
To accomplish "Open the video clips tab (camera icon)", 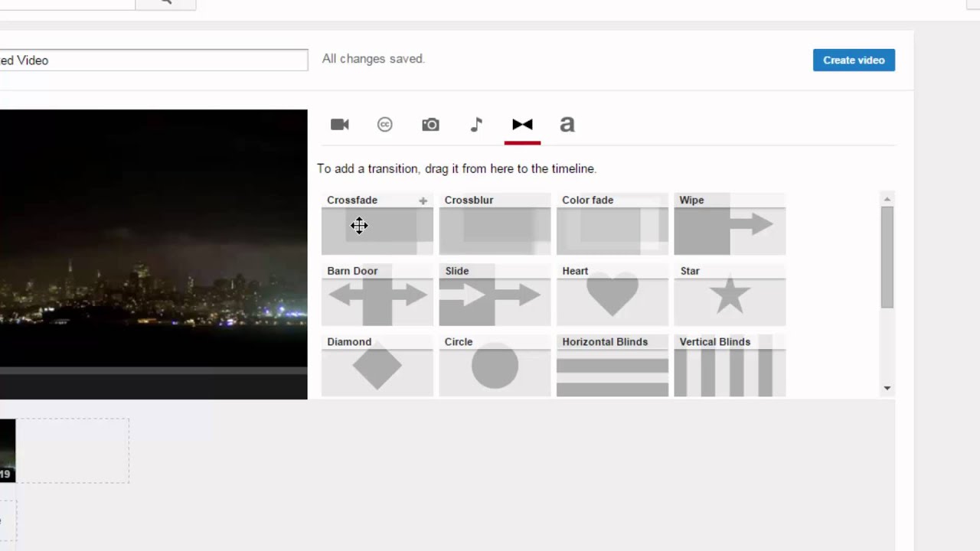I will click(339, 124).
